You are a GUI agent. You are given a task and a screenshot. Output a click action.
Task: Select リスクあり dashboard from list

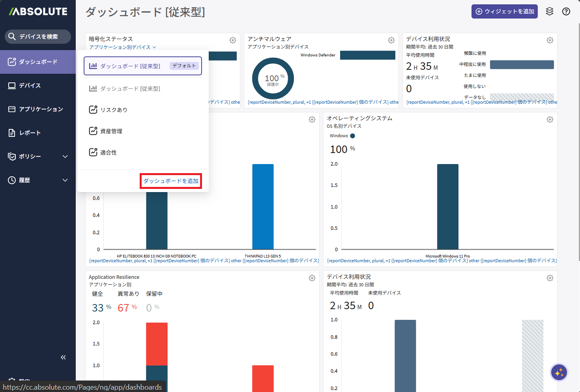(x=114, y=110)
